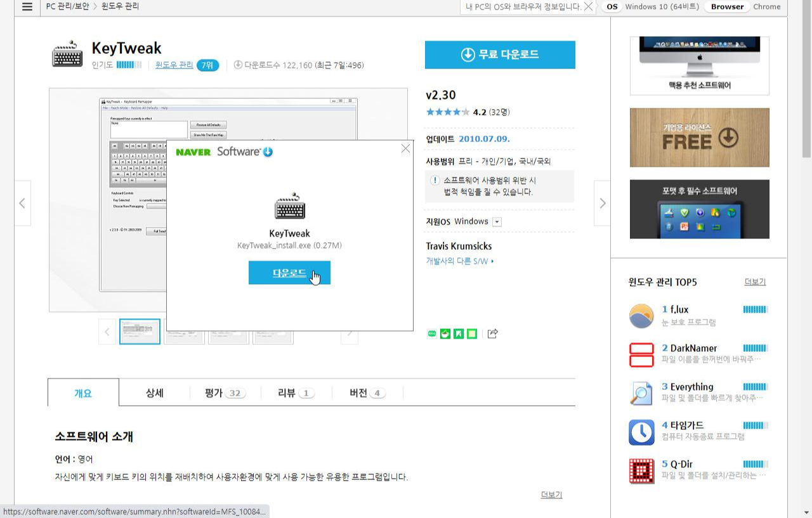Viewport: 812px width, 518px height.
Task: Open the Everything ranking entry
Action: [x=698, y=393]
